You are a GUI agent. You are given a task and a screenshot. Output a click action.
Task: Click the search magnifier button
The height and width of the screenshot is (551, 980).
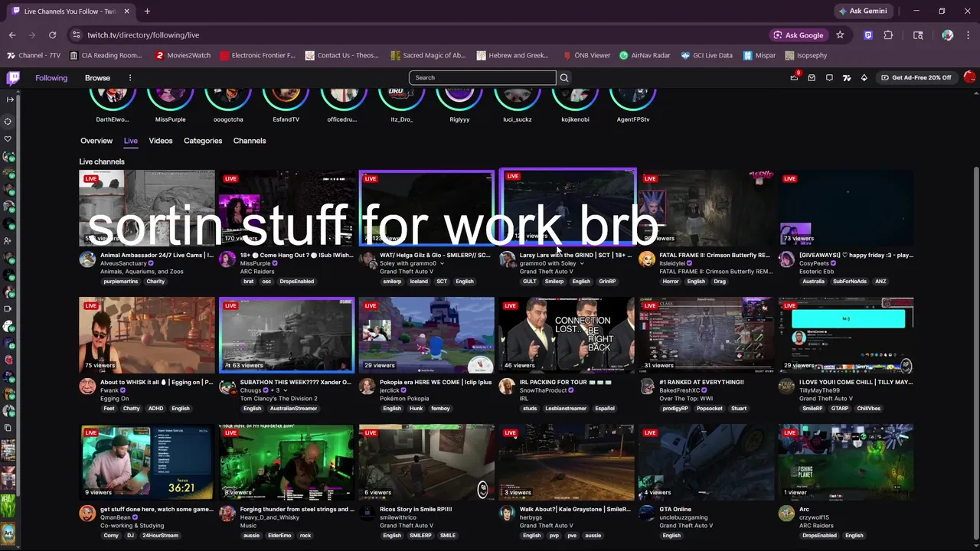[x=564, y=77]
